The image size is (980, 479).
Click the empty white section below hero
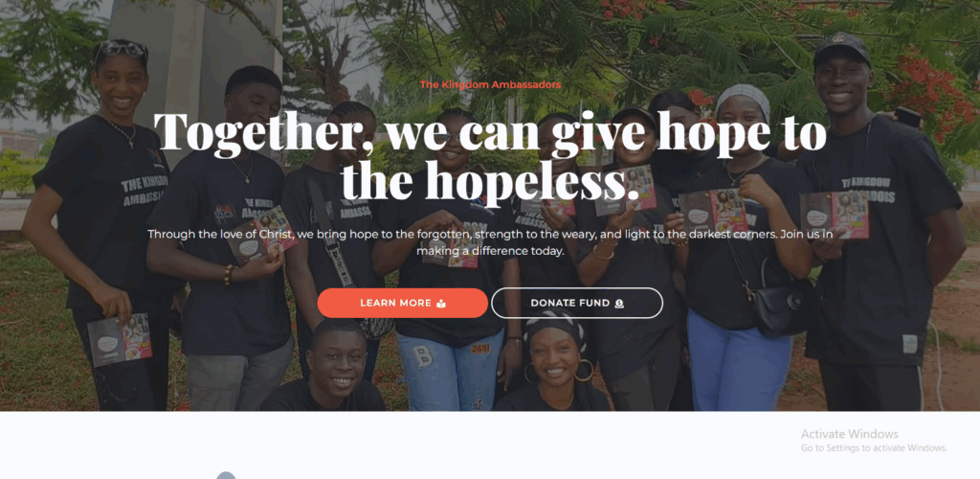click(x=490, y=445)
